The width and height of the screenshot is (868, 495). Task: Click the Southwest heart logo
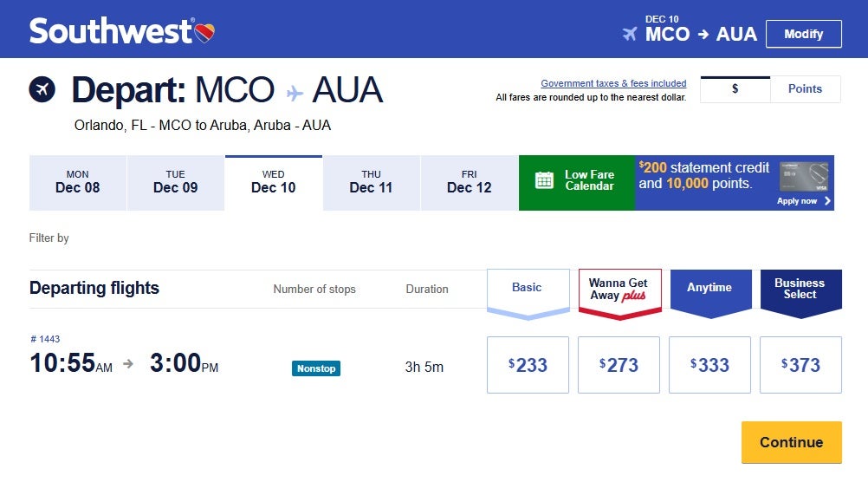[204, 34]
